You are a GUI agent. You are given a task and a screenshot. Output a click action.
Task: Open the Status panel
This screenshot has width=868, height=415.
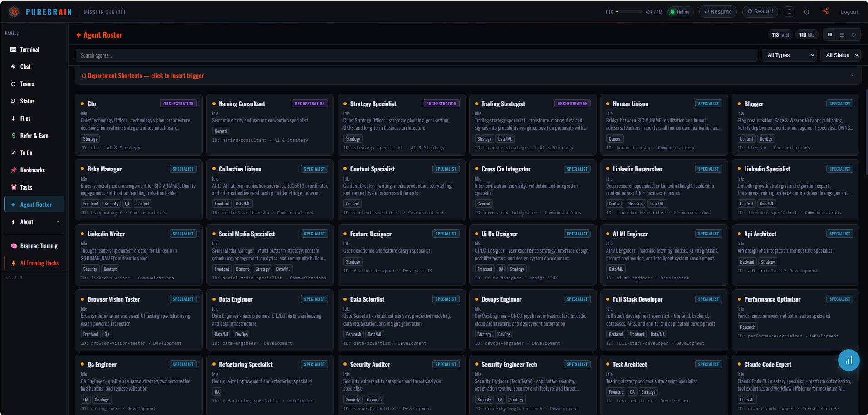(34, 101)
